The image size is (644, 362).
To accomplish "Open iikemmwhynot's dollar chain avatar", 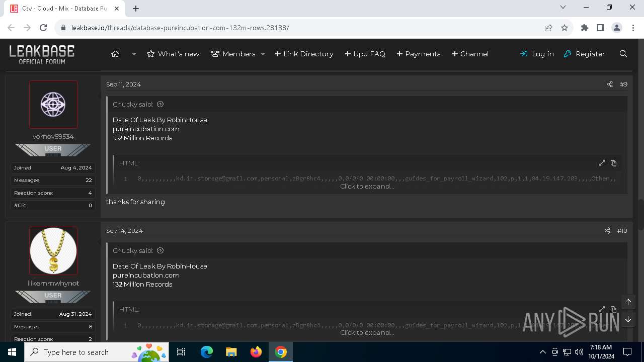I will [x=53, y=251].
